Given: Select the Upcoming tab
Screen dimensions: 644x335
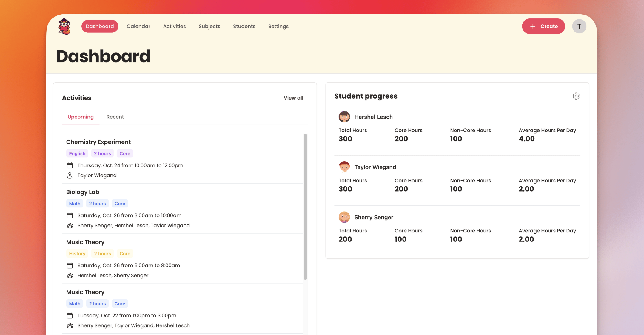Looking at the screenshot, I should coord(81,117).
